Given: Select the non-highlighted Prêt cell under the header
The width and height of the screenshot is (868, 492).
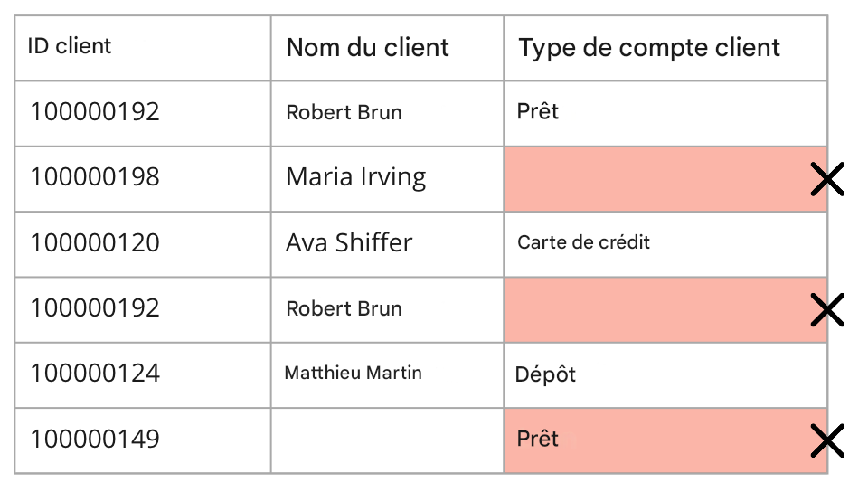Looking at the screenshot, I should (x=665, y=113).
